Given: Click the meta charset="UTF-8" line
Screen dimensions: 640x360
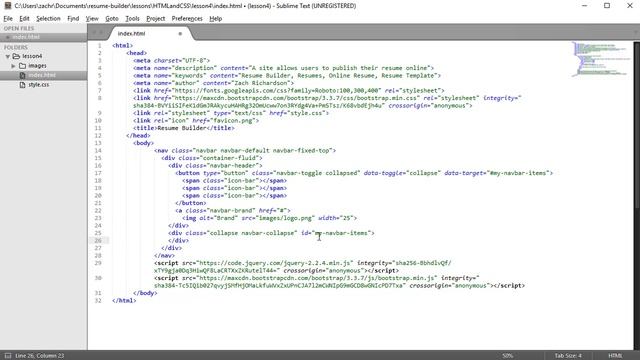Looking at the screenshot, I should tap(171, 60).
